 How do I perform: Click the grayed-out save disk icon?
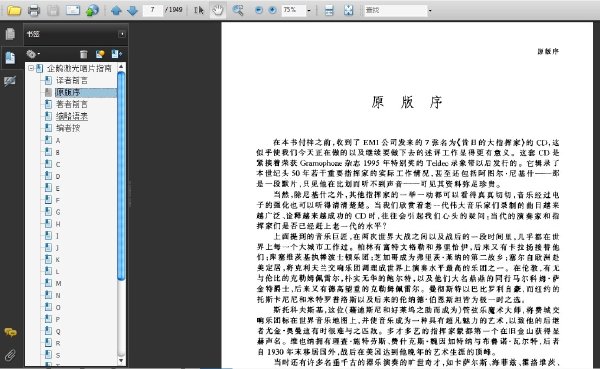point(53,10)
